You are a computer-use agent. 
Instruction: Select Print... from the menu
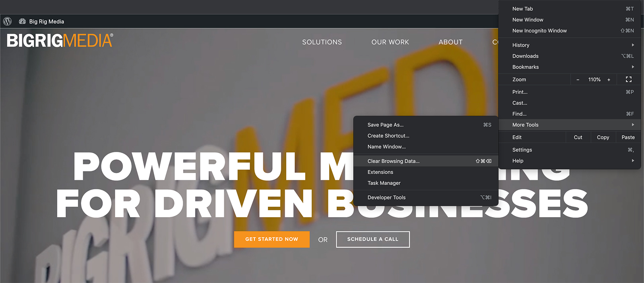[x=570, y=92]
